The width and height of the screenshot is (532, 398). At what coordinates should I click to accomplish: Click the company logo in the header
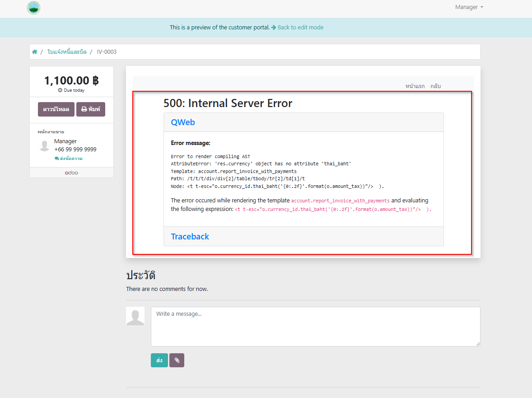(x=33, y=8)
